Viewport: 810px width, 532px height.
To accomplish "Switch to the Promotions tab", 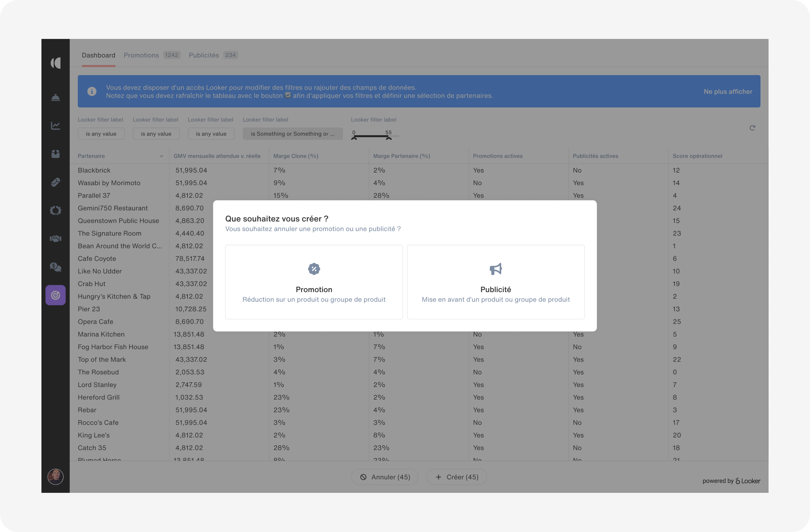I will [141, 55].
